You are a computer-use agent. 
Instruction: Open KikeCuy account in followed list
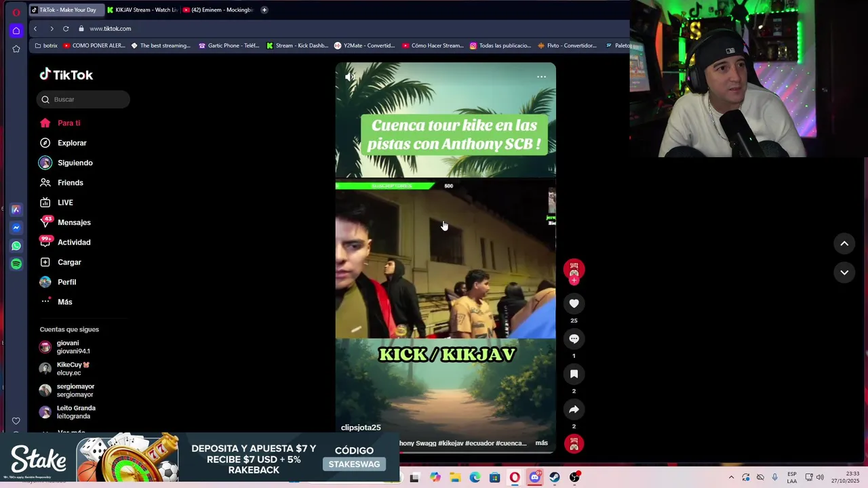click(65, 369)
